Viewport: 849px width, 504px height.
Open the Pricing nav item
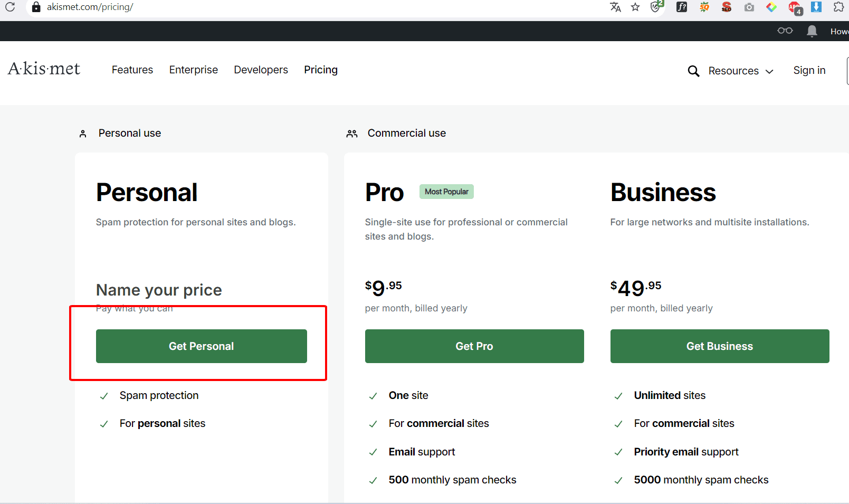pyautogui.click(x=321, y=70)
